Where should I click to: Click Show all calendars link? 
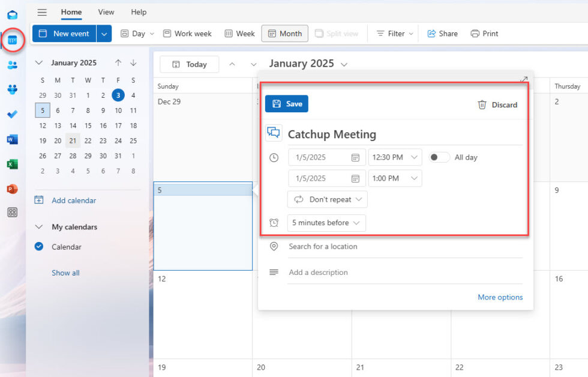(x=65, y=273)
